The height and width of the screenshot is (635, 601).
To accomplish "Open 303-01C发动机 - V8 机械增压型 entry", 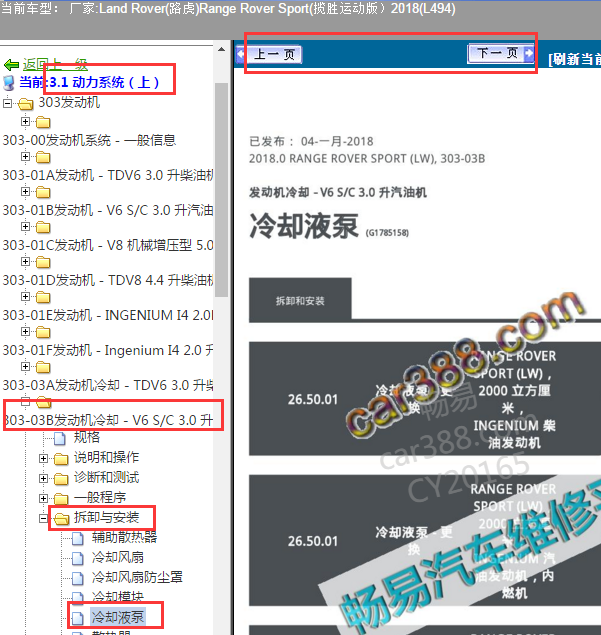I will (108, 245).
